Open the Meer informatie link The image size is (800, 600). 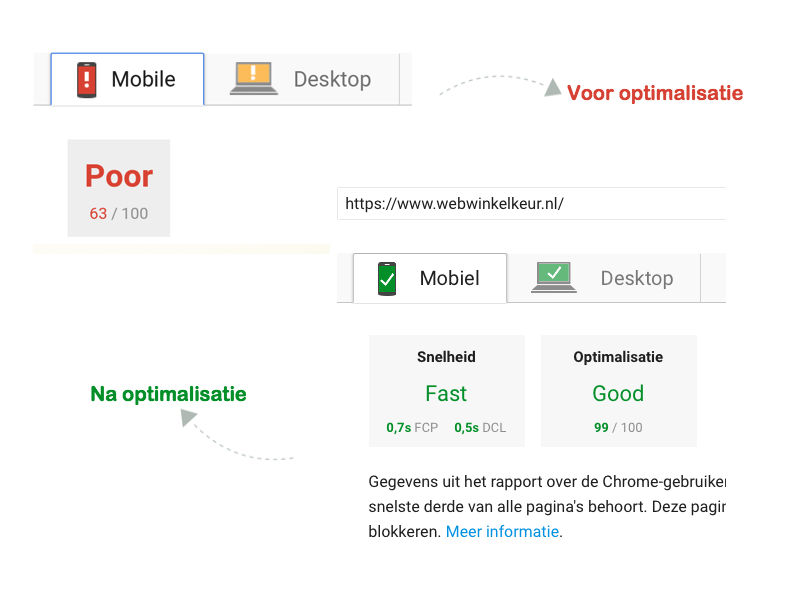coord(502,532)
